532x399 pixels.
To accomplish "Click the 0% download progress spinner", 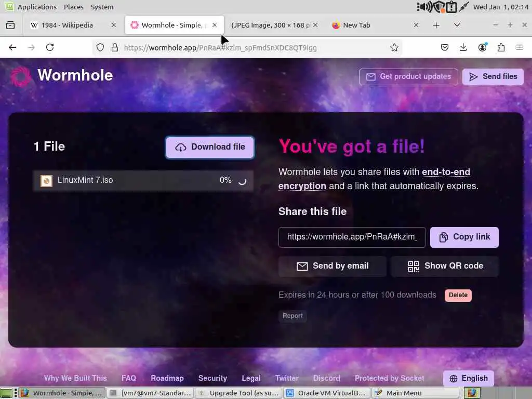I will coord(242,181).
